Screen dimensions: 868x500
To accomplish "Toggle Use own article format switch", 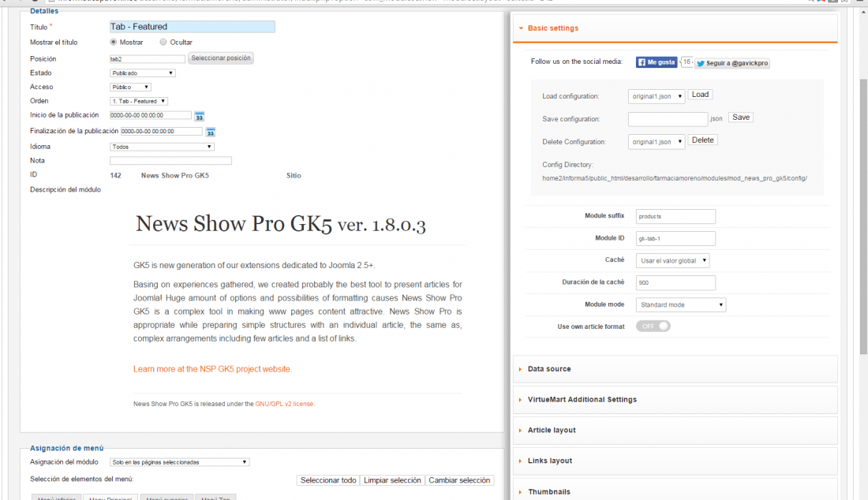I will tap(653, 326).
